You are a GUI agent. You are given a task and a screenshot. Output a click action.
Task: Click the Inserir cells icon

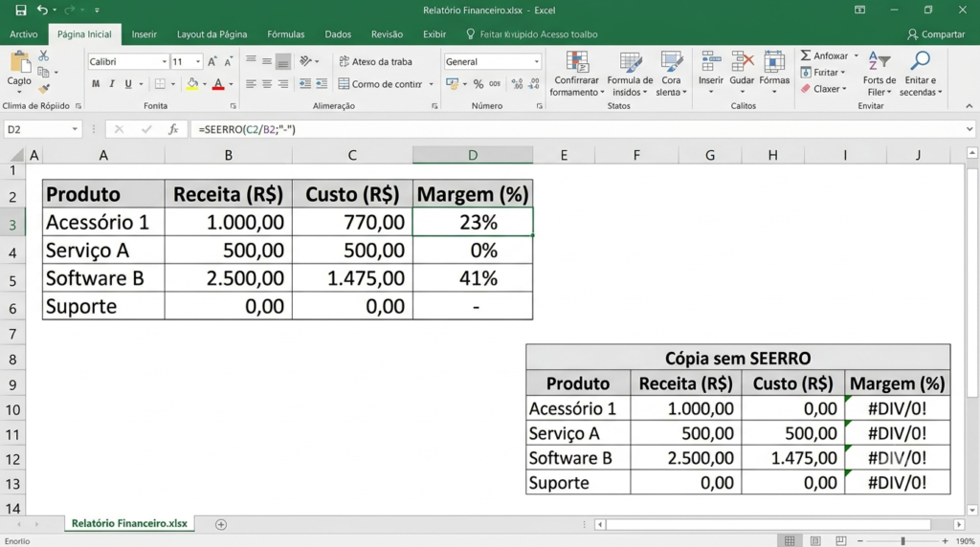(x=711, y=62)
